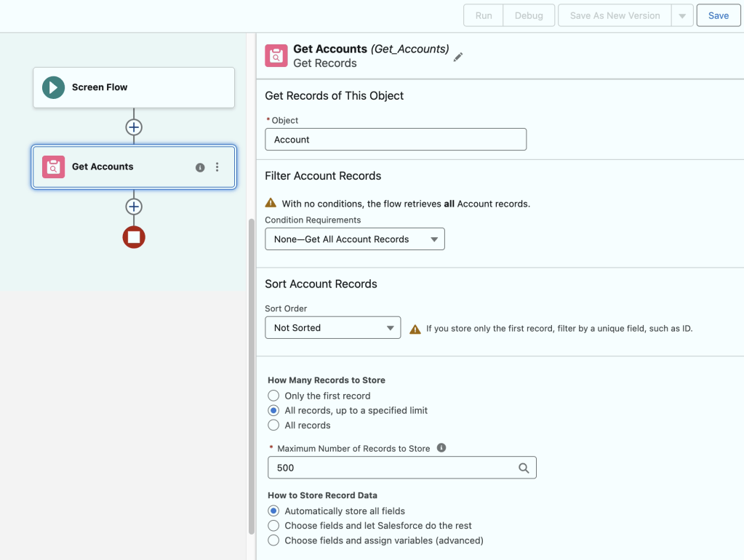Choose the plain All records option
Screen dimensions: 744x560
(273, 425)
